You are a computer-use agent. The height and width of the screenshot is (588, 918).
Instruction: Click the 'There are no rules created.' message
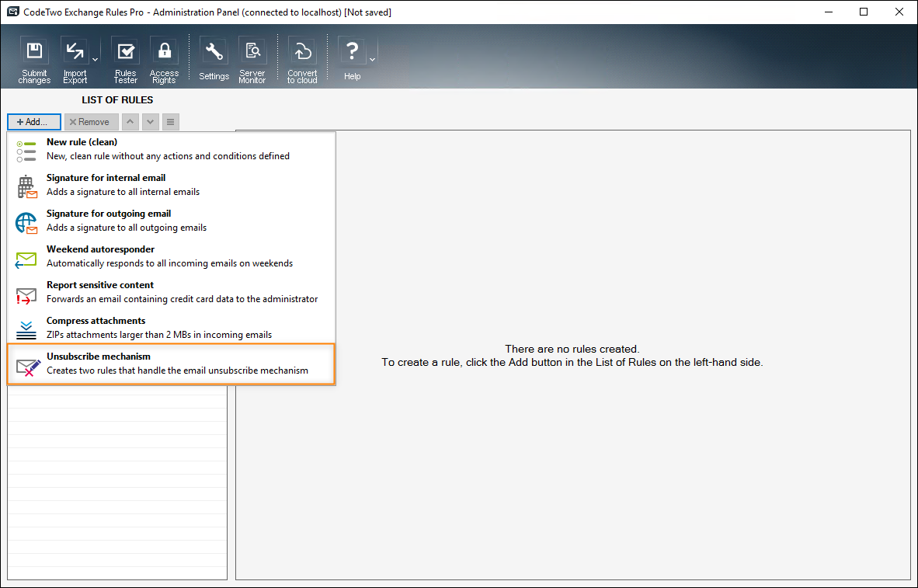tap(572, 349)
